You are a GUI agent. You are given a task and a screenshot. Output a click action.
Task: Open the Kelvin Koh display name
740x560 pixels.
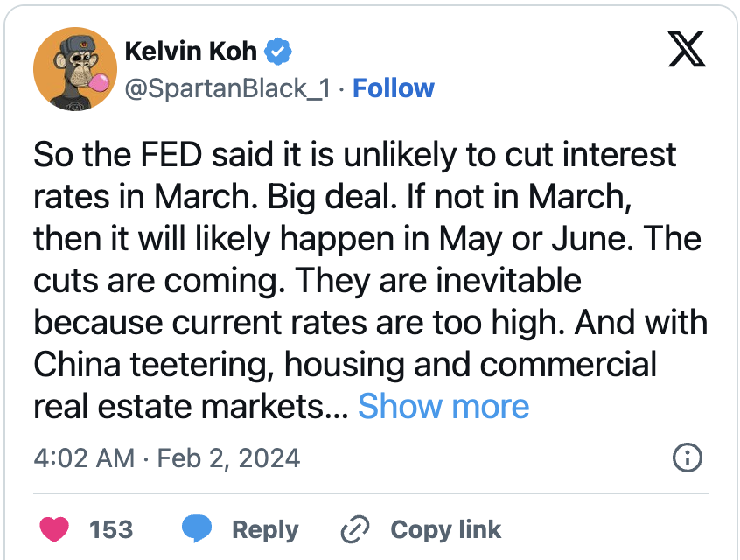(x=192, y=52)
